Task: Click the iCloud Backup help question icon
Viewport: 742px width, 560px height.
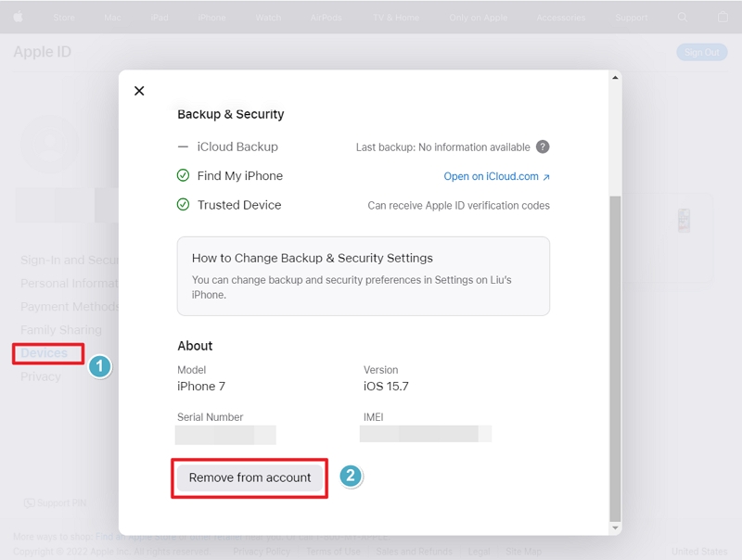Action: [543, 147]
